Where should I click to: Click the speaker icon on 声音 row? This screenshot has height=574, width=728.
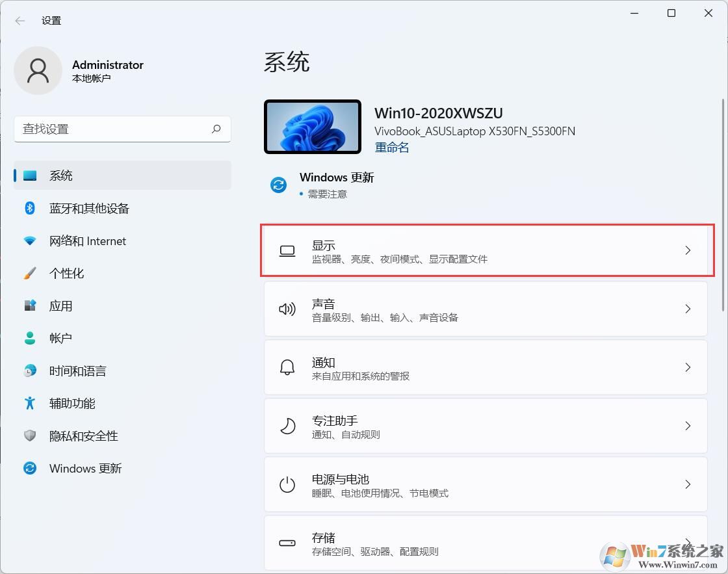click(287, 309)
